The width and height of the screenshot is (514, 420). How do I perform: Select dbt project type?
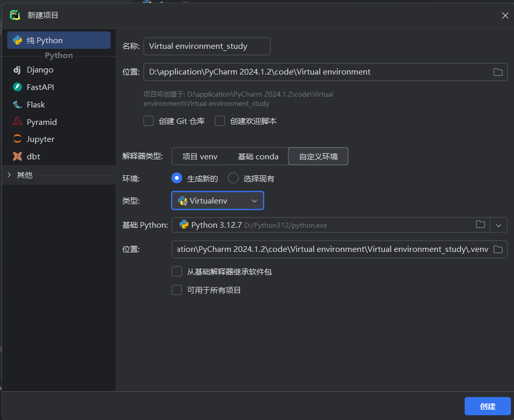[x=59, y=156]
